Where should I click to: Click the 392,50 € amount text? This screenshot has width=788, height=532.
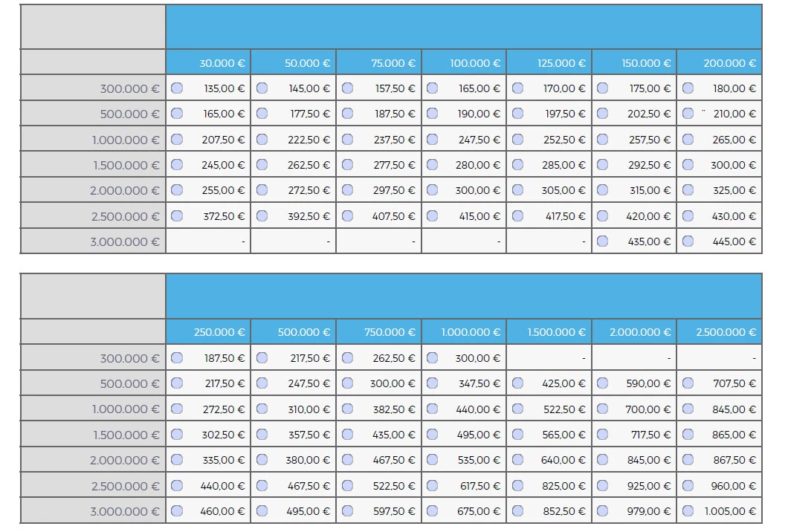pos(309,216)
